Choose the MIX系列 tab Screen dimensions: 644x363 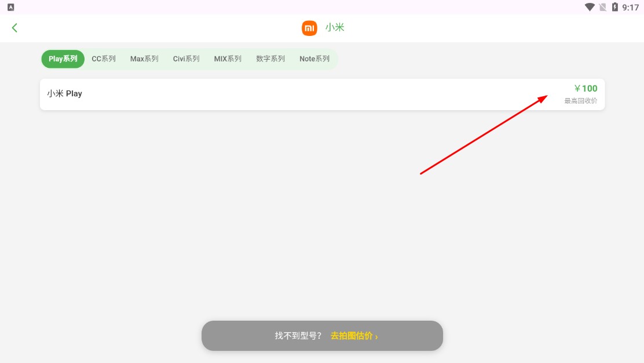(x=228, y=59)
